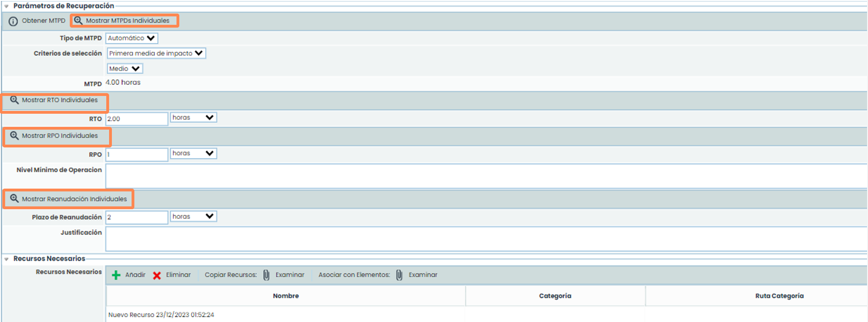The height and width of the screenshot is (322, 868).
Task: Click the Mostrar MTPDs Individuales magnifier icon
Action: (78, 21)
